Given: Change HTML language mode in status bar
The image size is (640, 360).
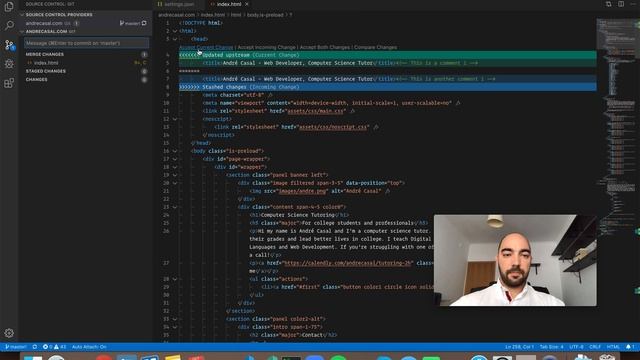Looking at the screenshot, I should 613,347.
